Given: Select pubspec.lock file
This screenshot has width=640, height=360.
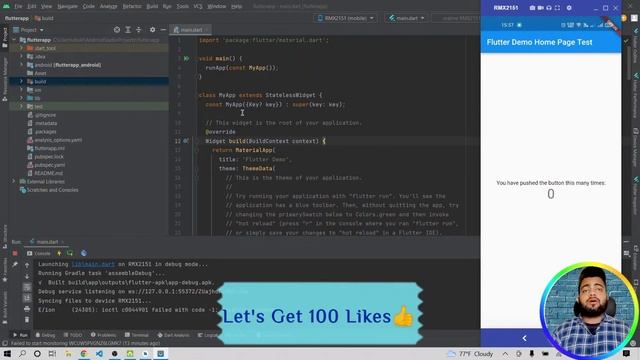Looking at the screenshot, I should (49, 156).
